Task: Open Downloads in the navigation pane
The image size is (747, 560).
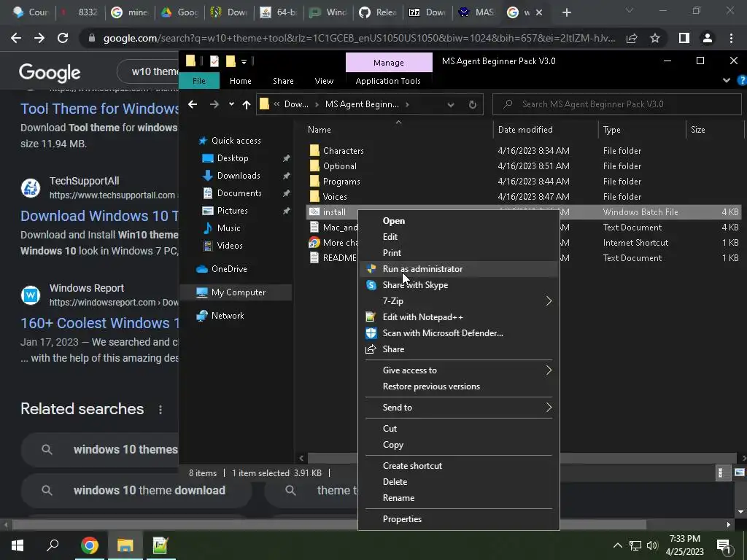Action: pyautogui.click(x=239, y=176)
